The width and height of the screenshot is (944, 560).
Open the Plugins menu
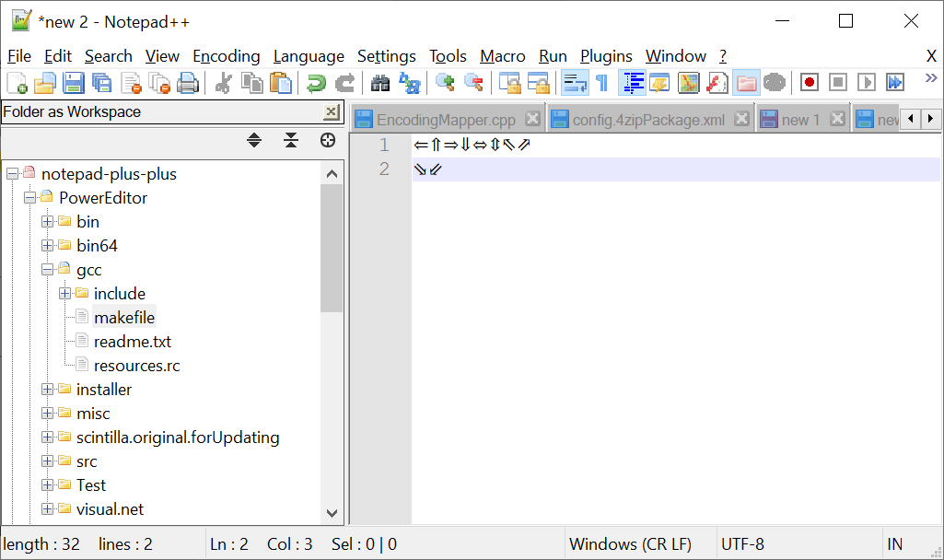pos(606,56)
